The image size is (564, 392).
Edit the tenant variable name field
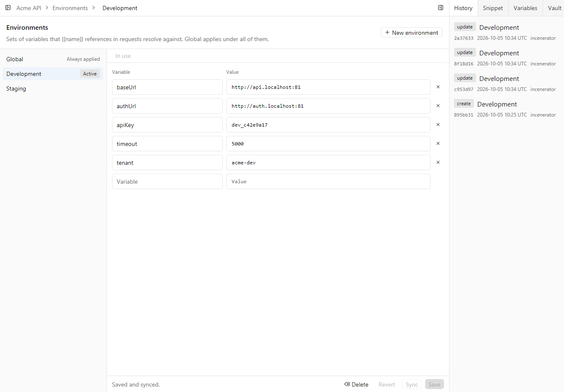[x=167, y=163]
